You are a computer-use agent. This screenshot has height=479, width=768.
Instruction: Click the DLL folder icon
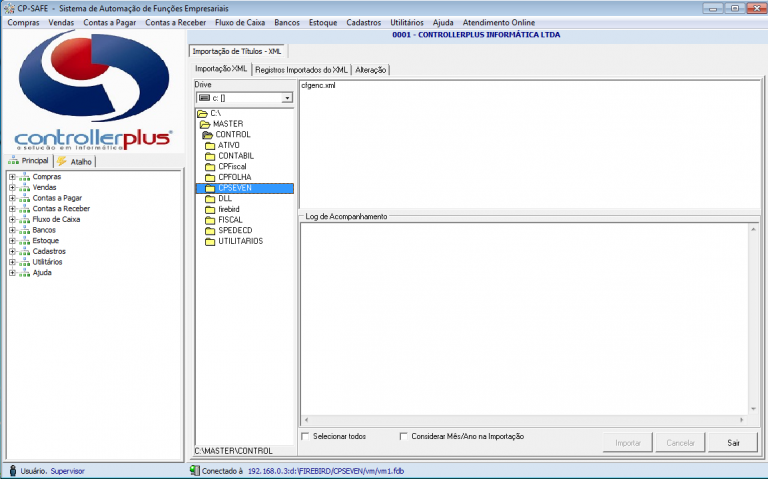[x=210, y=199]
